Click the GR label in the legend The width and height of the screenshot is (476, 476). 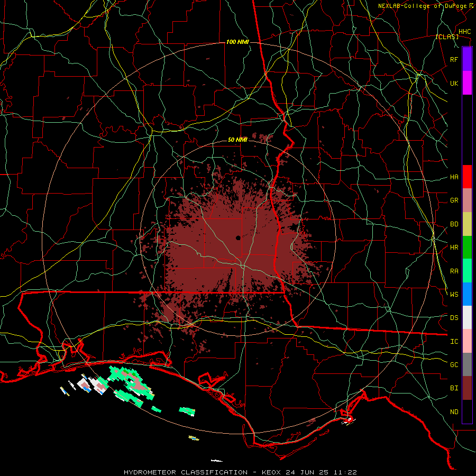454,200
